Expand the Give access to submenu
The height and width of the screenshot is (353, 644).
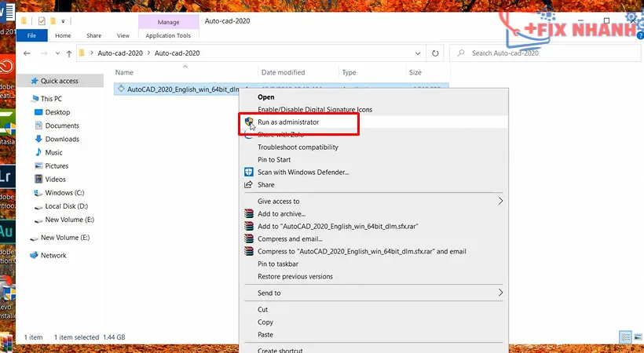click(500, 201)
